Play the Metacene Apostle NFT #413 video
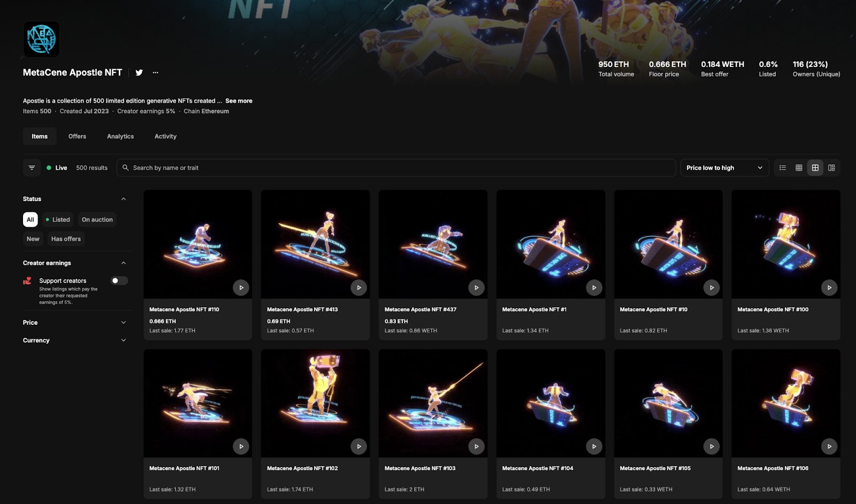The image size is (856, 504). click(358, 288)
